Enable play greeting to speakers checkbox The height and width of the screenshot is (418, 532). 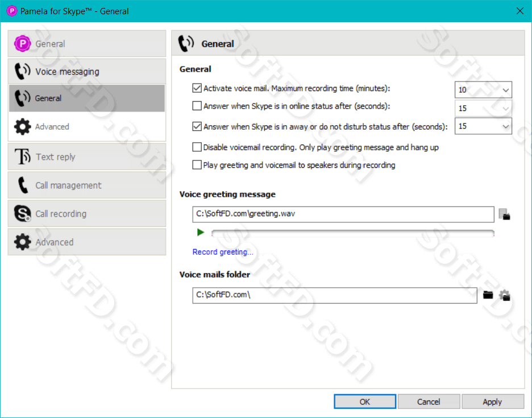[197, 165]
